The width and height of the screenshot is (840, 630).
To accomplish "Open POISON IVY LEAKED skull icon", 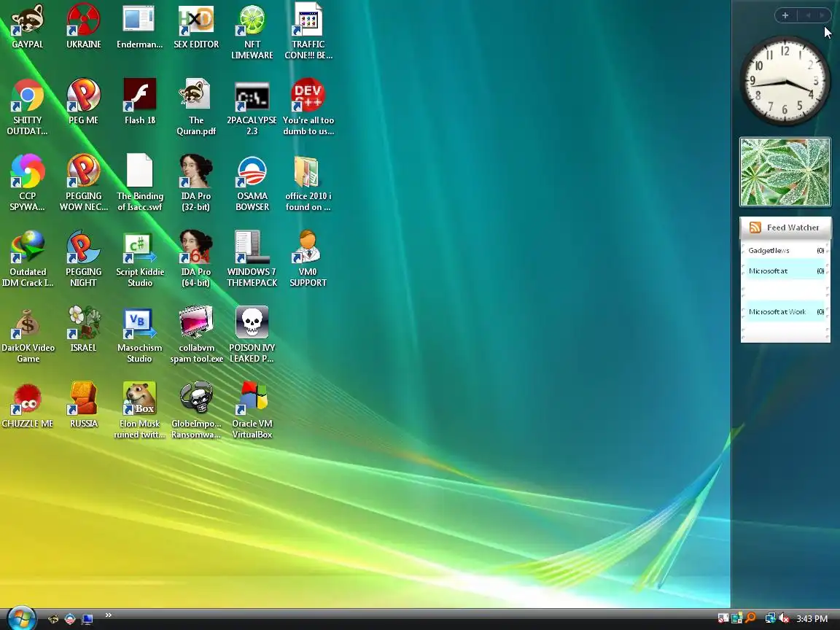I will pyautogui.click(x=252, y=335).
